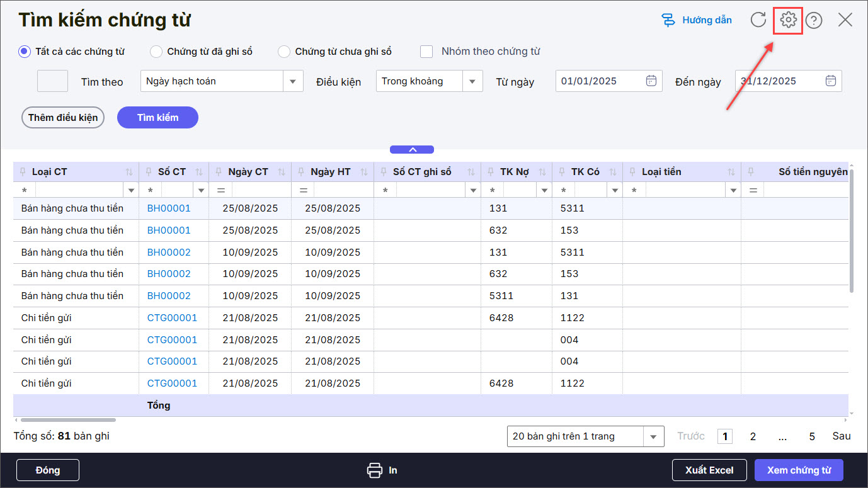Select Chứng từ chưa ghi sổ radio
This screenshot has width=868, height=488.
click(284, 52)
